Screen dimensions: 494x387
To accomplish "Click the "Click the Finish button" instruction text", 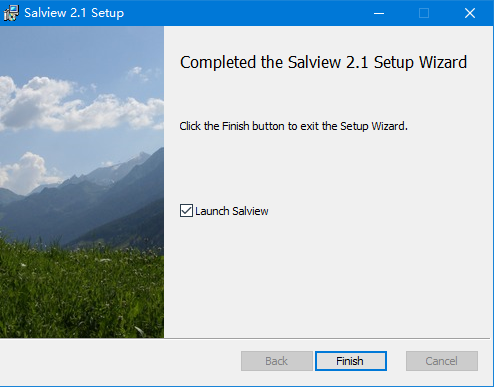I will (x=293, y=126).
